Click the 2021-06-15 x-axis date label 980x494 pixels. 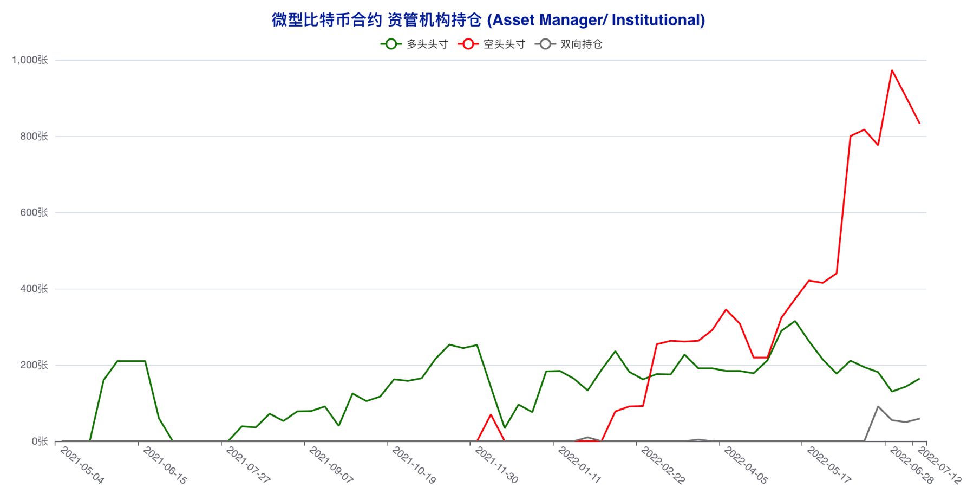coord(165,465)
